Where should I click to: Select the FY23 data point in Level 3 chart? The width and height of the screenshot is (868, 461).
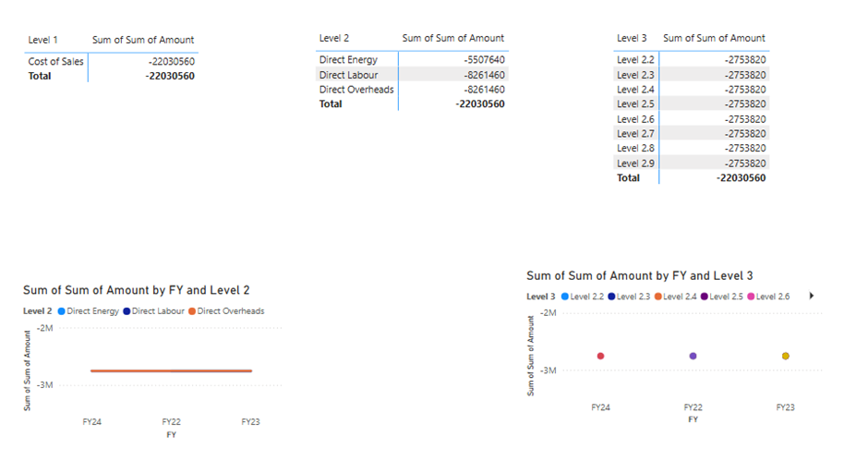[786, 356]
